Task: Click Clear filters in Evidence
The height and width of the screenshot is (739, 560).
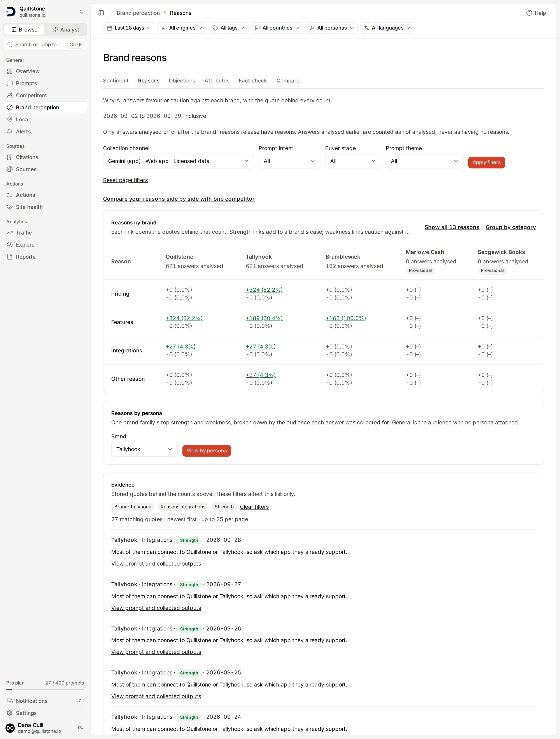Action: click(x=254, y=507)
